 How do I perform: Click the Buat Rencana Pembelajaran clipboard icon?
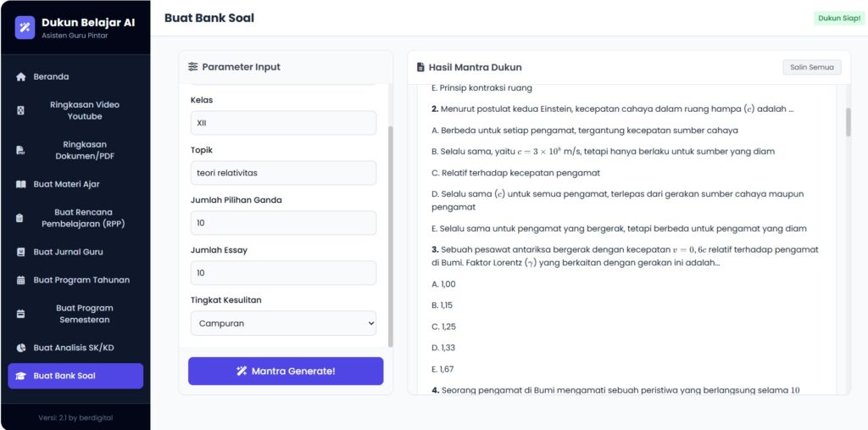tap(21, 218)
